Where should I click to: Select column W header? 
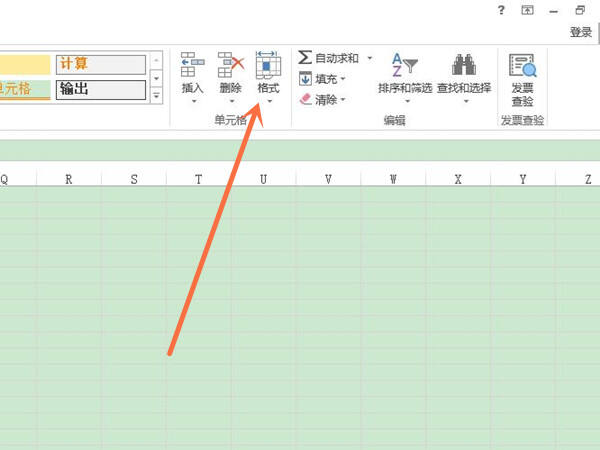tap(393, 179)
